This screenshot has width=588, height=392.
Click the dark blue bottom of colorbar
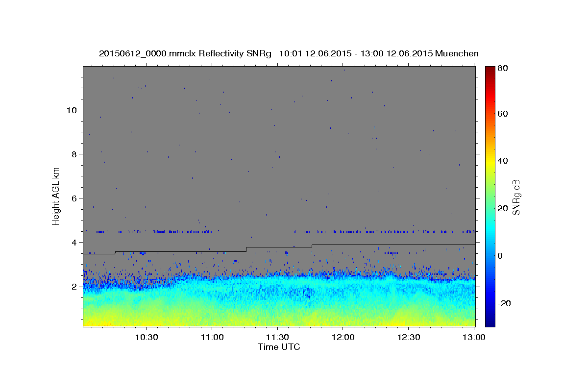click(490, 322)
